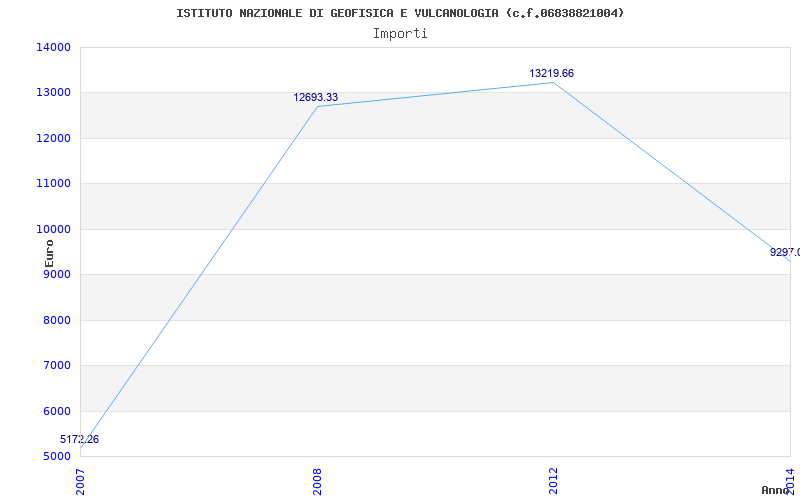This screenshot has height=500, width=800.
Task: Click the 2012 x-axis tick label
Action: tap(554, 481)
